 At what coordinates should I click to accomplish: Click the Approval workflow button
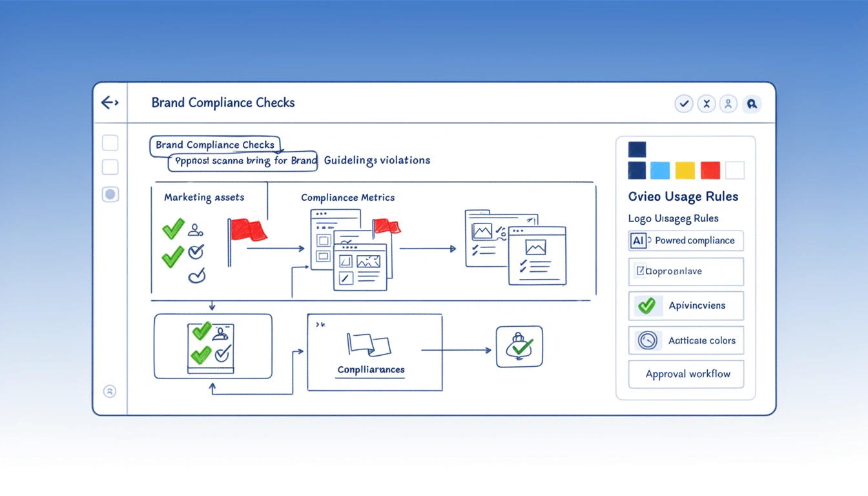[x=686, y=374]
